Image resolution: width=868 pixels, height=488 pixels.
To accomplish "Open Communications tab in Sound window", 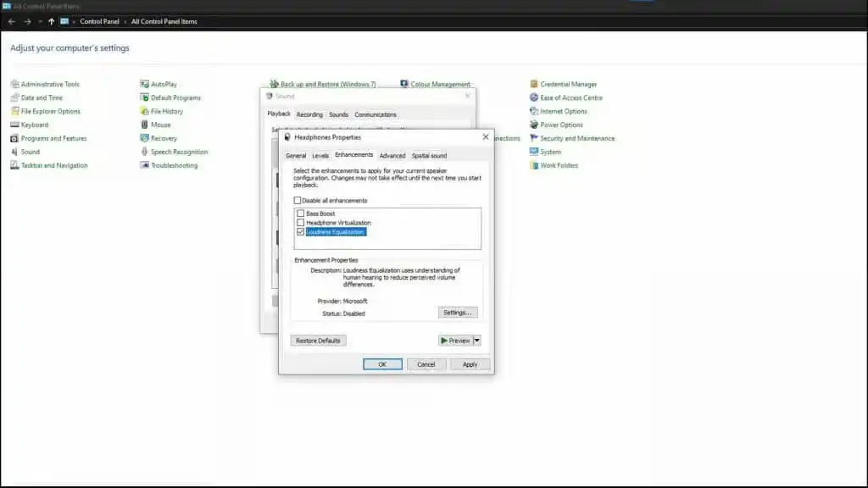I will click(x=376, y=114).
